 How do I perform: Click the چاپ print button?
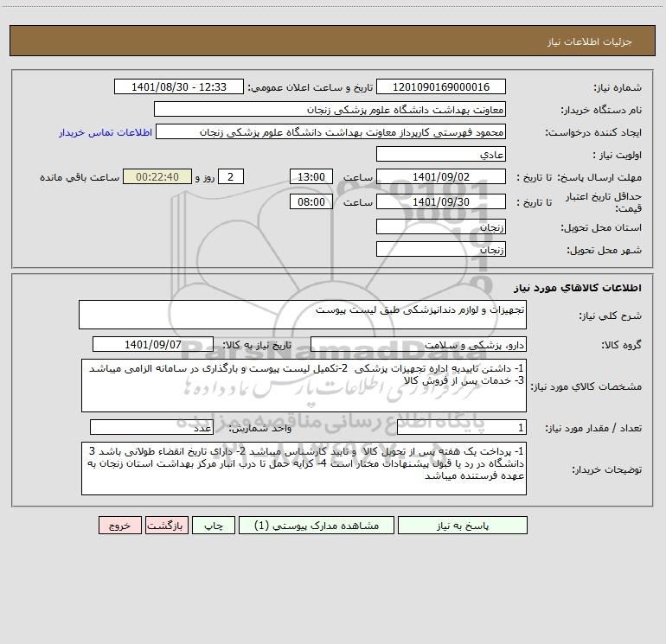[214, 525]
